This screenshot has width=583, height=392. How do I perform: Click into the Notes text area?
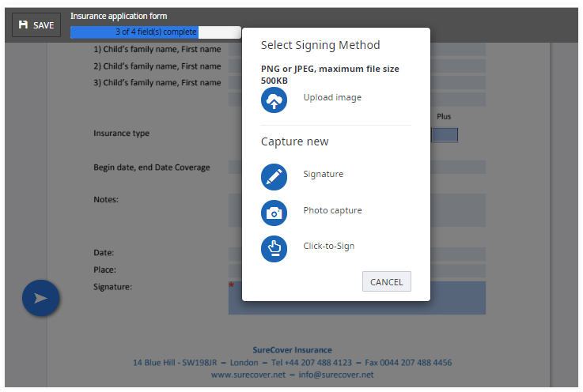pyautogui.click(x=458, y=210)
